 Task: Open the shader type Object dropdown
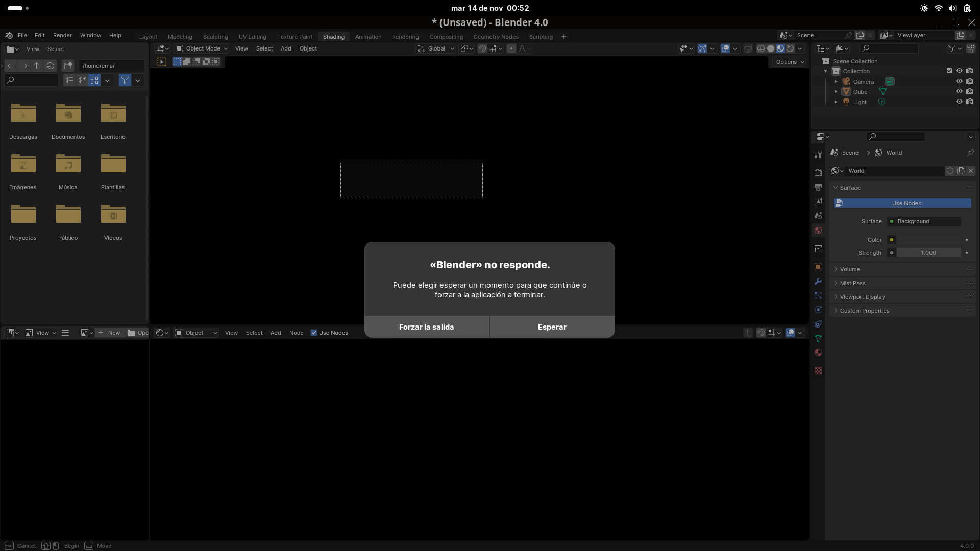(x=196, y=333)
